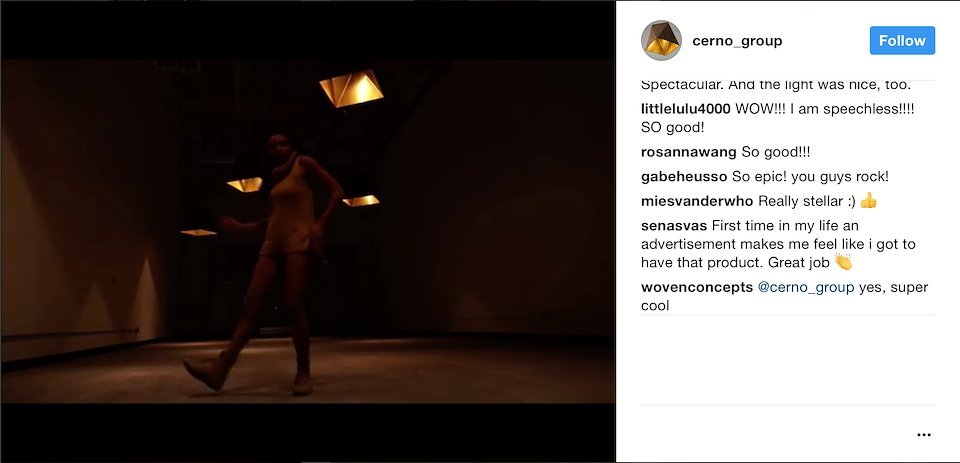Click the Follow button
Screen dimensions: 960x463
(x=902, y=40)
